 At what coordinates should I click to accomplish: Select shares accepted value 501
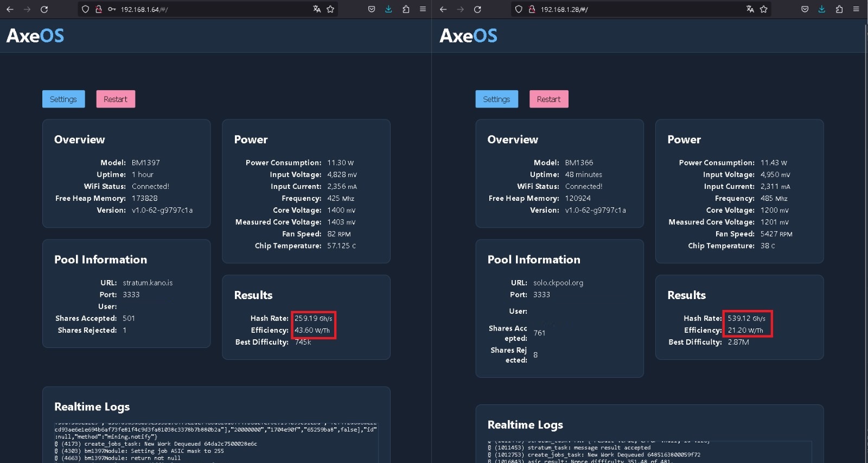tap(129, 319)
